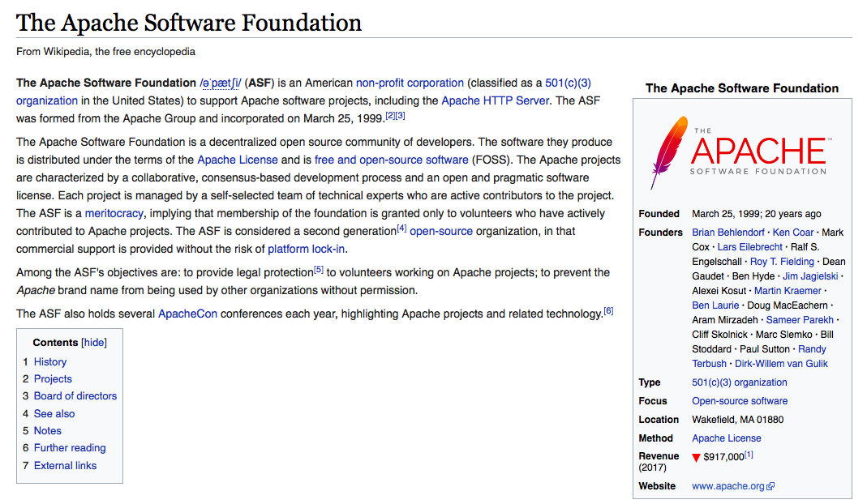Open the non-profit corporation article link

(410, 83)
